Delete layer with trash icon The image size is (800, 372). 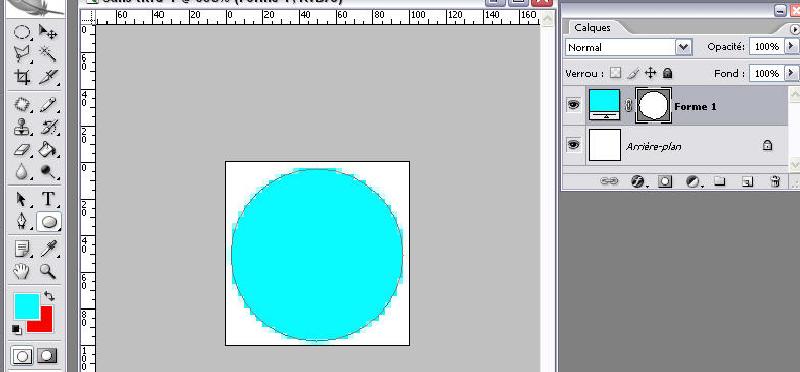(x=774, y=181)
